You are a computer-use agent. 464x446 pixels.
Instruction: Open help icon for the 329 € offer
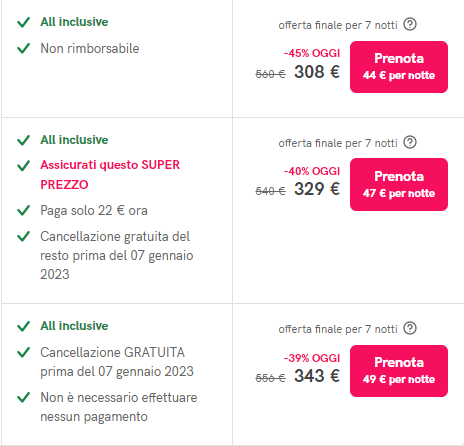tap(410, 142)
